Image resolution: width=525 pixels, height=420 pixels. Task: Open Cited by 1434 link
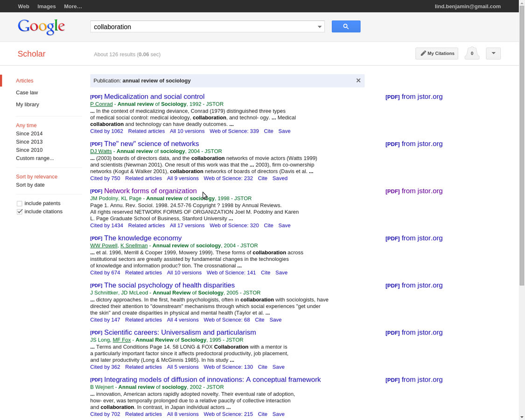(x=106, y=226)
